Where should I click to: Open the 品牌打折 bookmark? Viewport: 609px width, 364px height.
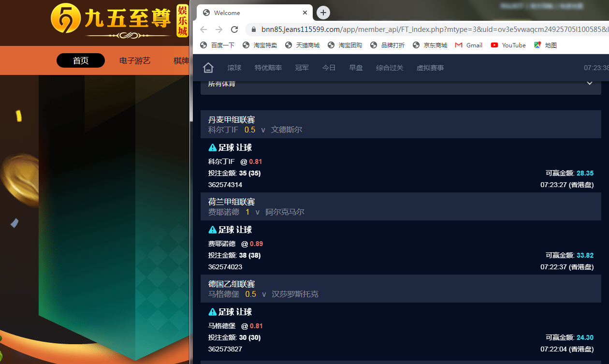(387, 45)
